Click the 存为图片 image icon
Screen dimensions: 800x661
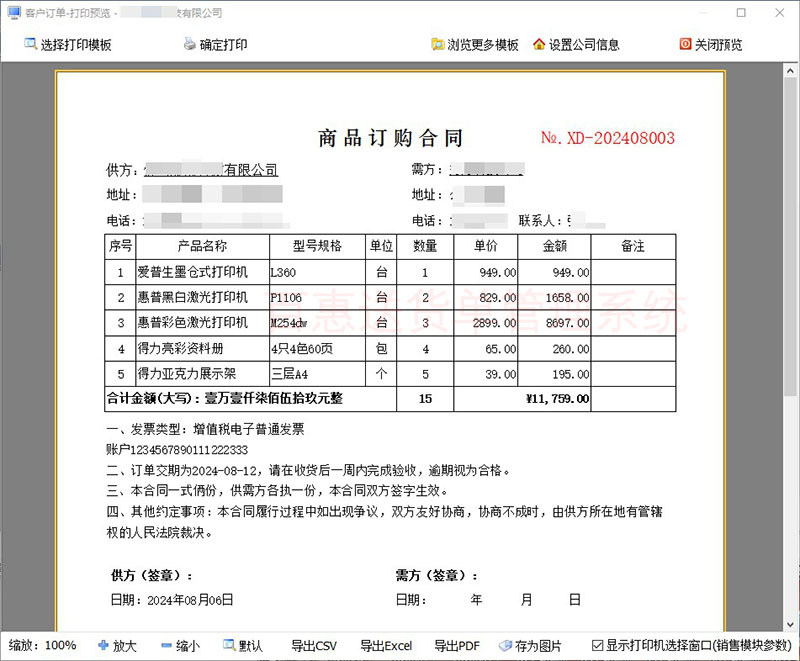pos(505,646)
